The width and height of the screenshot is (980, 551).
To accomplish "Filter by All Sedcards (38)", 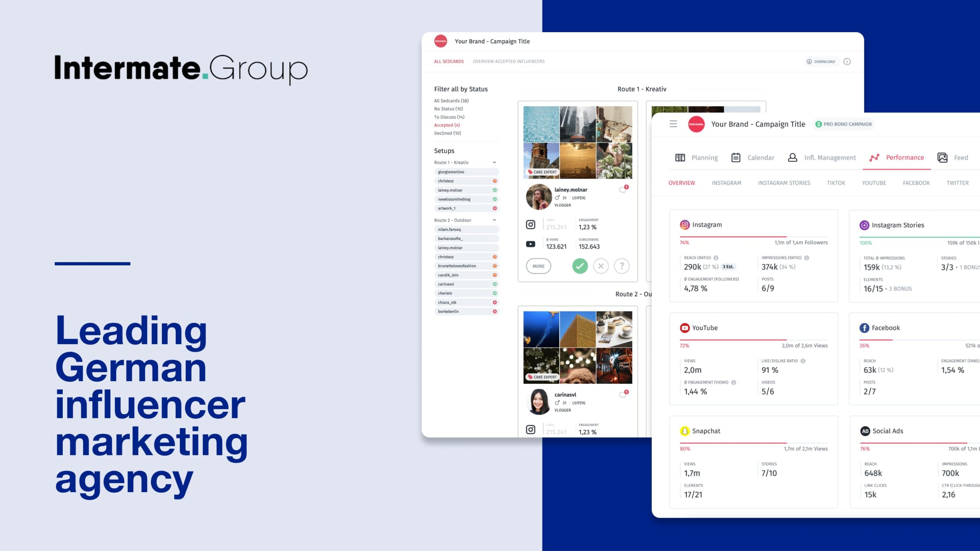I will 451,101.
